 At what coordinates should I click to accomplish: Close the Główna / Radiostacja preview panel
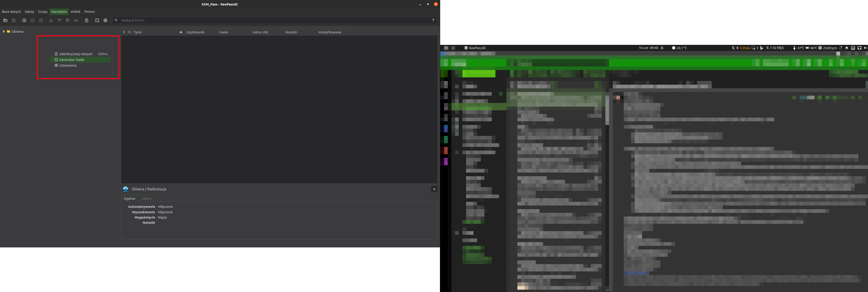pos(434,189)
